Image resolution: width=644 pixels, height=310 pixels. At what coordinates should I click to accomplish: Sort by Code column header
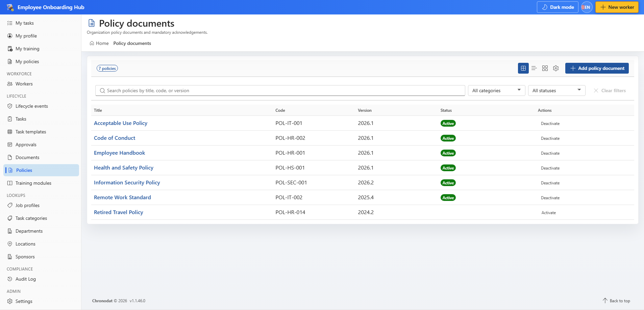[280, 110]
